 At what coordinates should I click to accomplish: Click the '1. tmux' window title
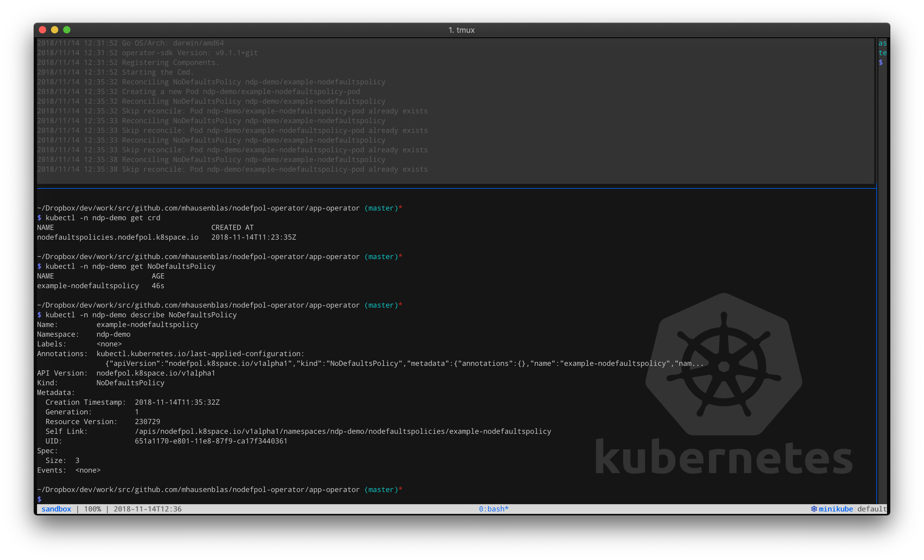coord(462,30)
